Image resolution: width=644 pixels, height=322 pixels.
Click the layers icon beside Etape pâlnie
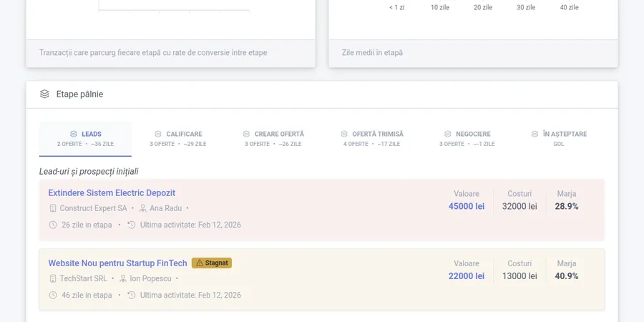(44, 94)
